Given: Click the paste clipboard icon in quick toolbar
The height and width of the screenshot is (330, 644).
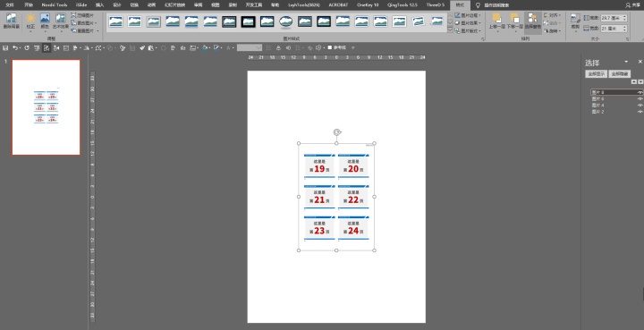Looking at the screenshot, I should coord(151,48).
